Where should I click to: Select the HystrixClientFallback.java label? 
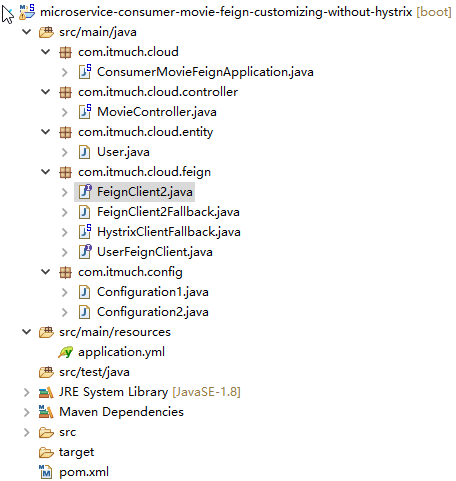(x=169, y=232)
